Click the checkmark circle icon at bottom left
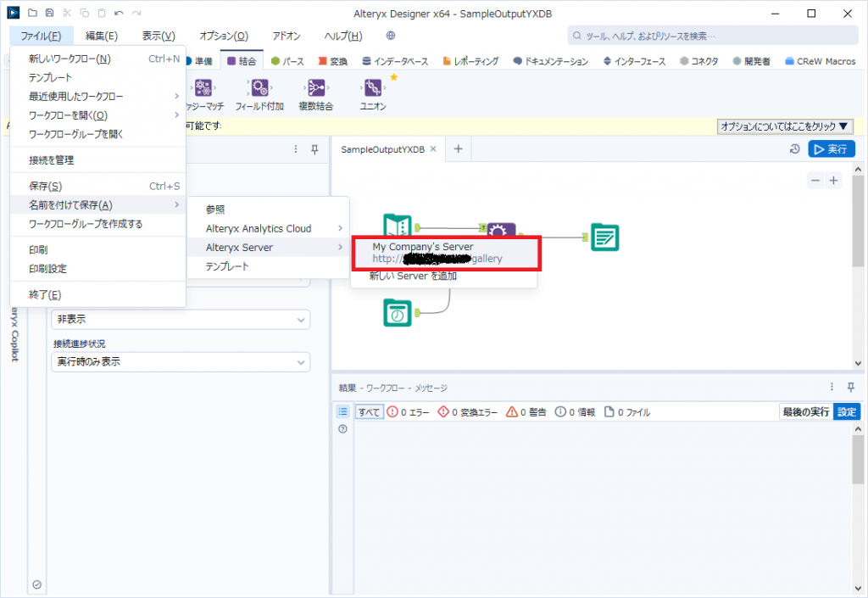868x598 pixels. (x=37, y=584)
